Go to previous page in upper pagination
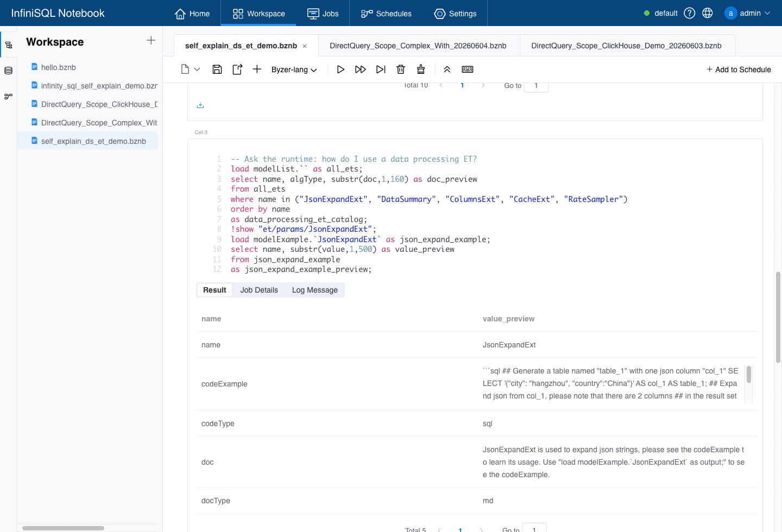 (x=441, y=86)
